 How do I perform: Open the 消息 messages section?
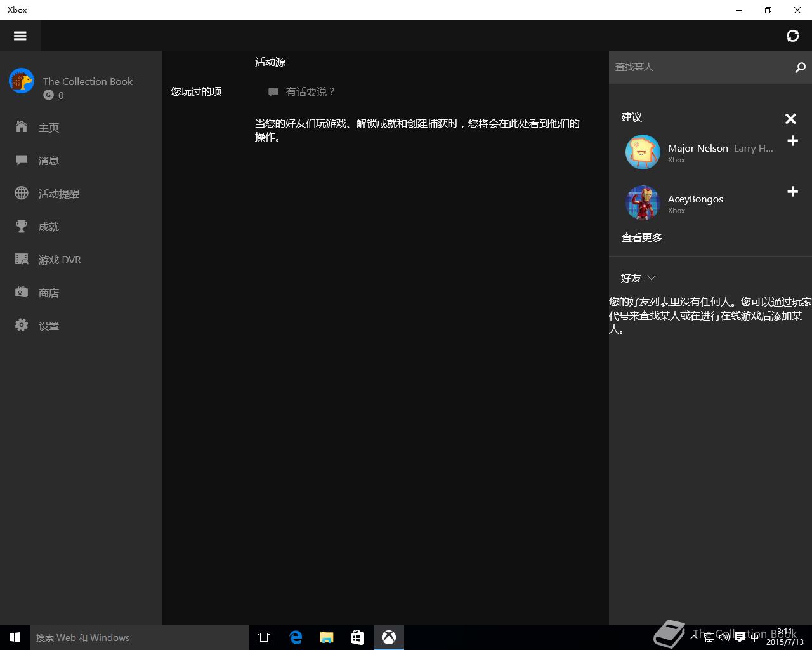point(49,161)
